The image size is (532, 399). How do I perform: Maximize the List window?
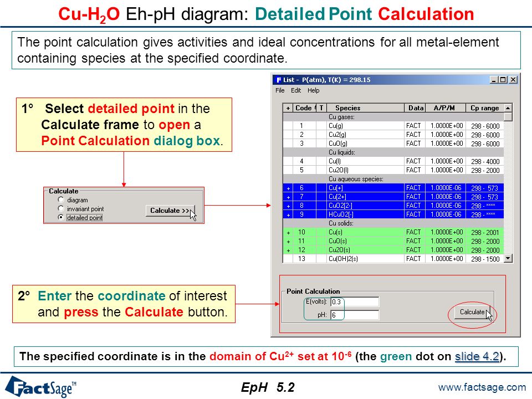[503, 80]
